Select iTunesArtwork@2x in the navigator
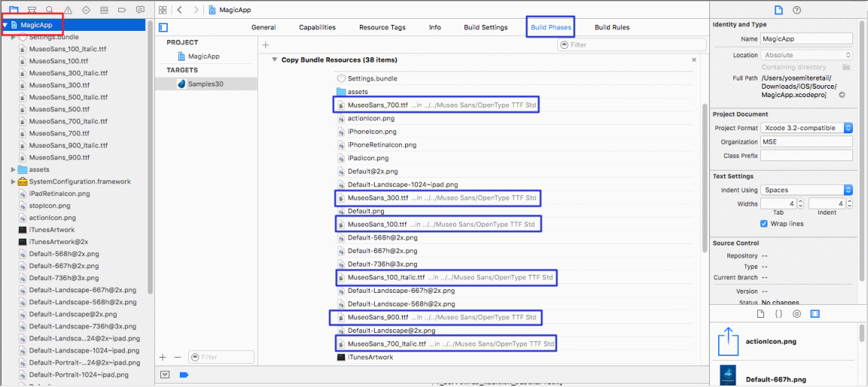The width and height of the screenshot is (868, 387). (x=59, y=242)
